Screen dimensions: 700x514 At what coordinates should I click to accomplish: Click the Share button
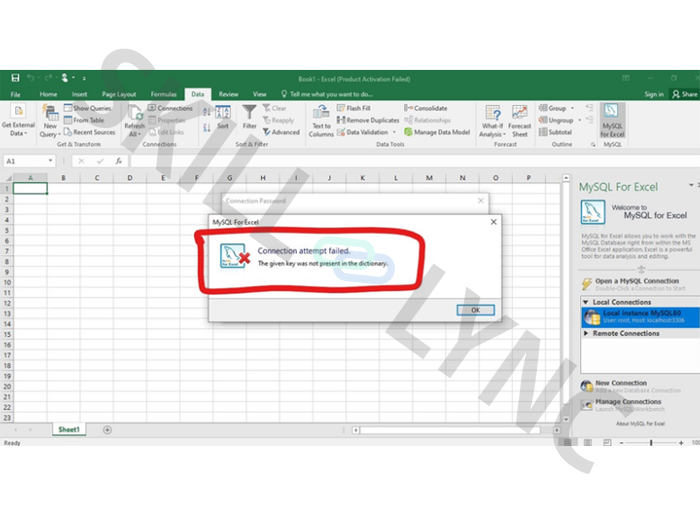pyautogui.click(x=685, y=94)
